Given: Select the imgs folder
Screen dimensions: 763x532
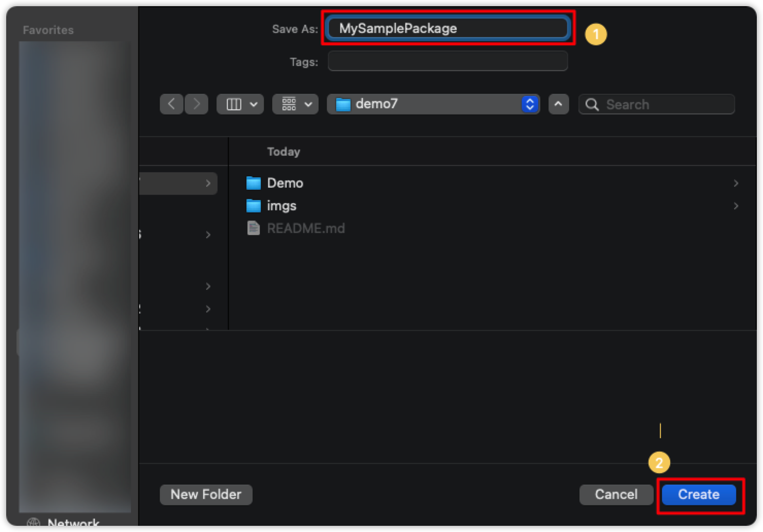Looking at the screenshot, I should pos(281,206).
